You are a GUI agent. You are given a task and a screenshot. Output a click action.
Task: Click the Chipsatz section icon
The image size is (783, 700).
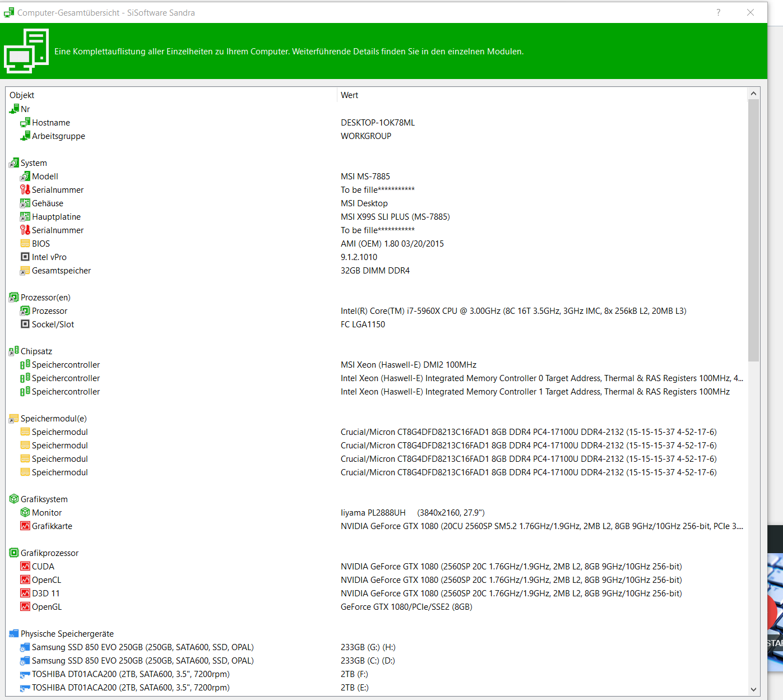[x=14, y=351]
